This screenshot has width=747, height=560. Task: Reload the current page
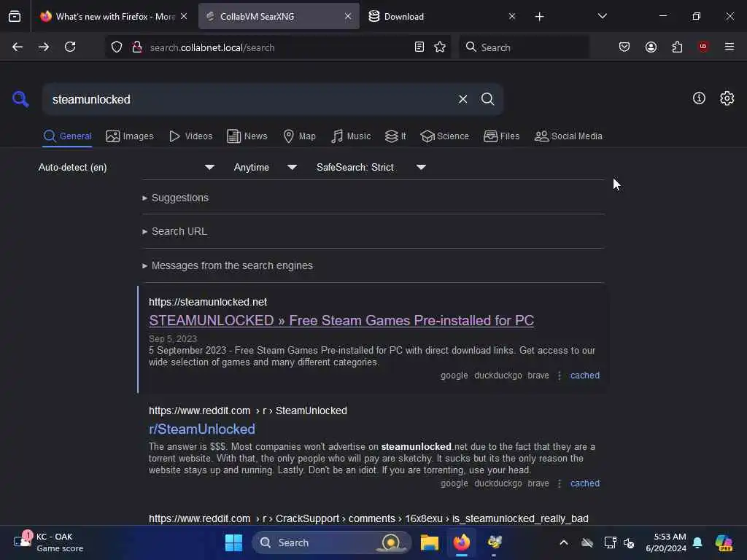[x=70, y=47]
